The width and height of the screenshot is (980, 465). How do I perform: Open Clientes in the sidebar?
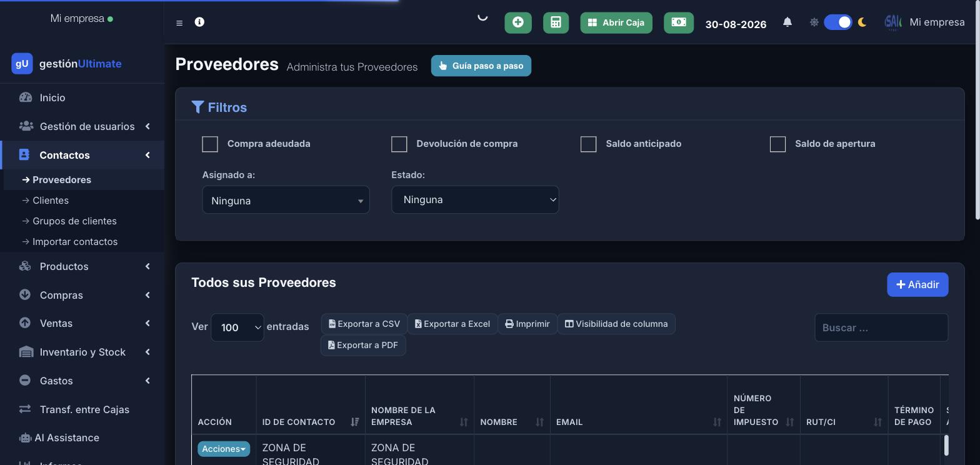(84, 200)
